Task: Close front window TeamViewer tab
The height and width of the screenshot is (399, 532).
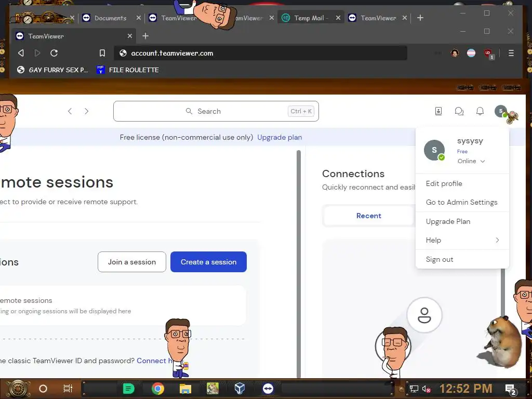Action: click(x=129, y=36)
